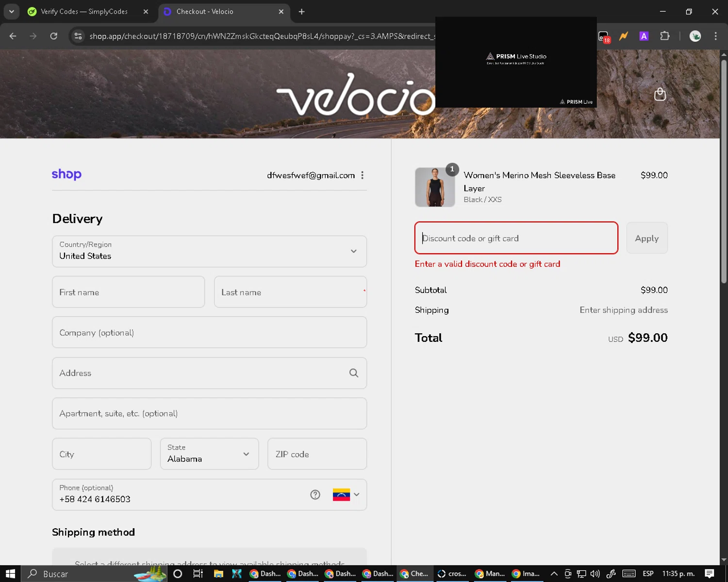
Task: Open extension with red 18 badge
Action: point(604,36)
